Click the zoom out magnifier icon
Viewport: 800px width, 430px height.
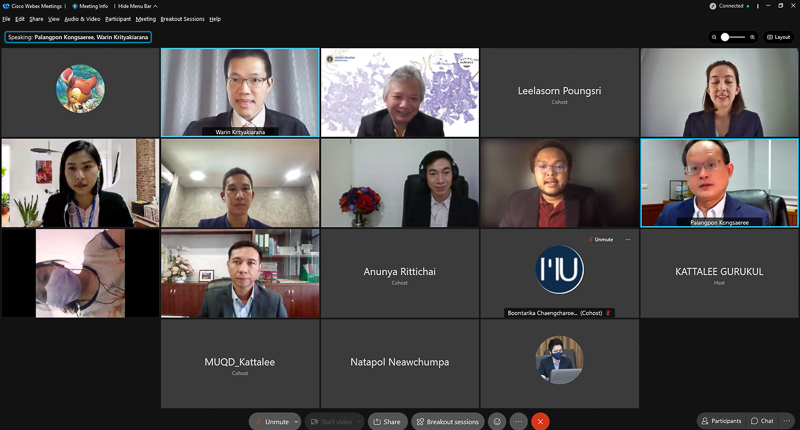pos(714,37)
